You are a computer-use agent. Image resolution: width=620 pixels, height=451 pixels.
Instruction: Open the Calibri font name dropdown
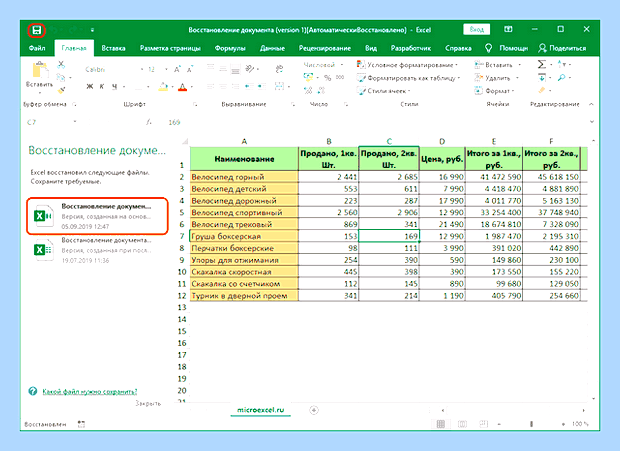(114, 69)
